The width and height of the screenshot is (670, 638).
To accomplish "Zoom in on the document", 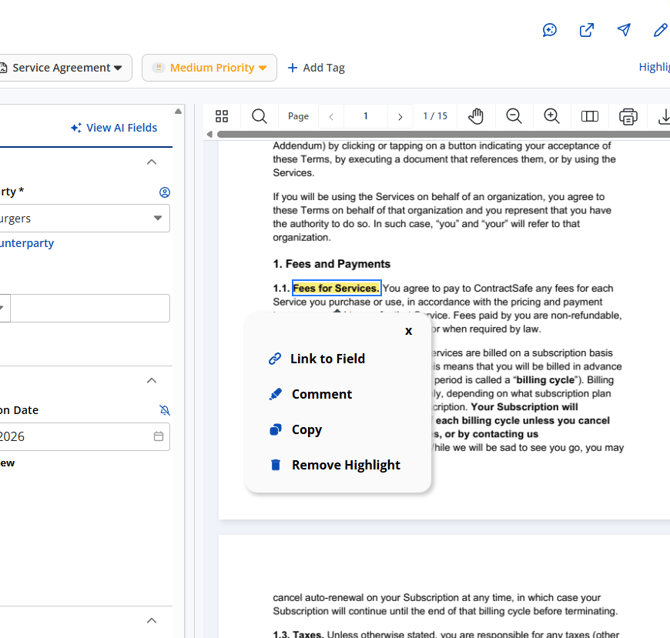I will pos(551,116).
